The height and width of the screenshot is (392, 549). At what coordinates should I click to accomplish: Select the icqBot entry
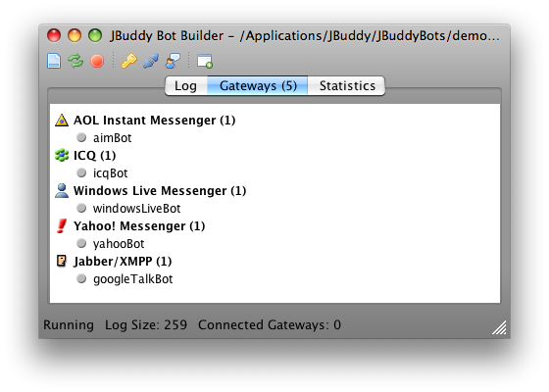point(110,173)
